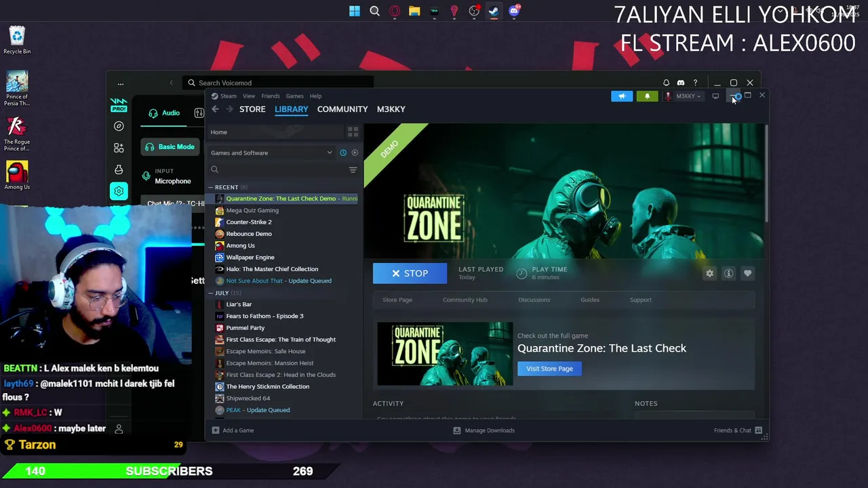
Task: Select Mega Quiz Gaming in library
Action: [252, 210]
